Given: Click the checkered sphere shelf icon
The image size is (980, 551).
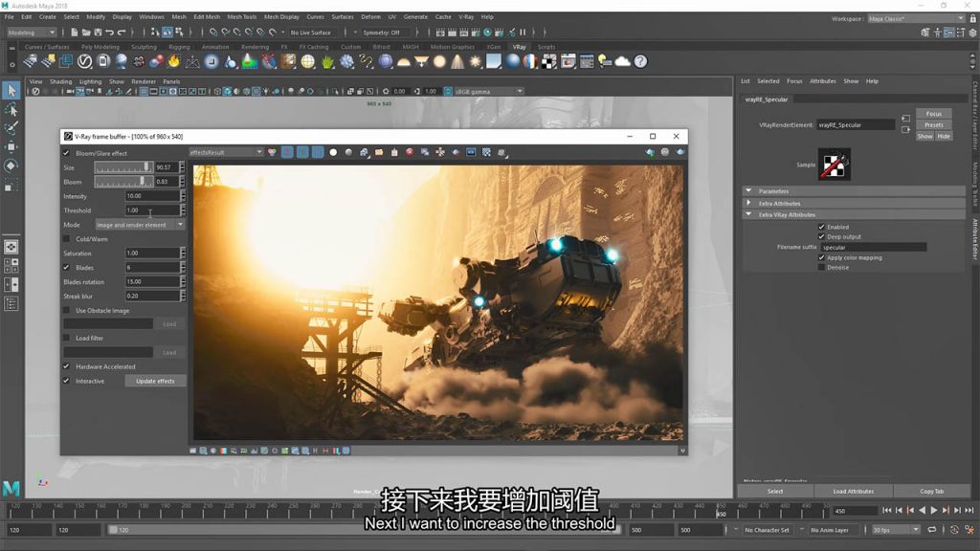Looking at the screenshot, I should (x=548, y=61).
